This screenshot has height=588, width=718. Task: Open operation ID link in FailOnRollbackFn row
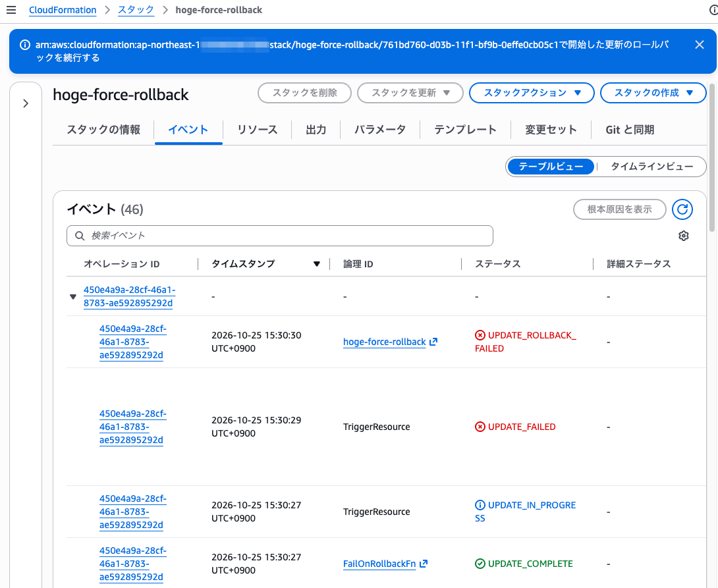(x=133, y=564)
